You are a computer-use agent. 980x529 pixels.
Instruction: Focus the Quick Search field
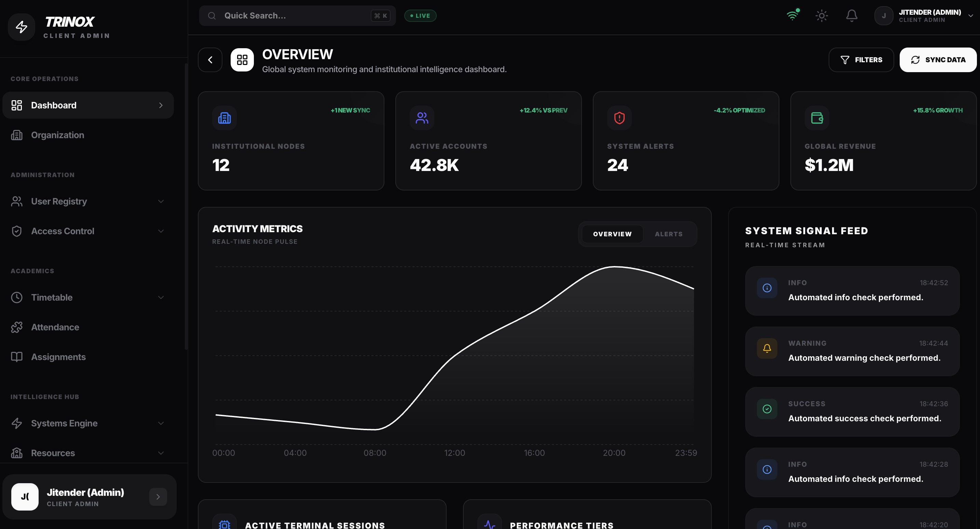coord(297,16)
